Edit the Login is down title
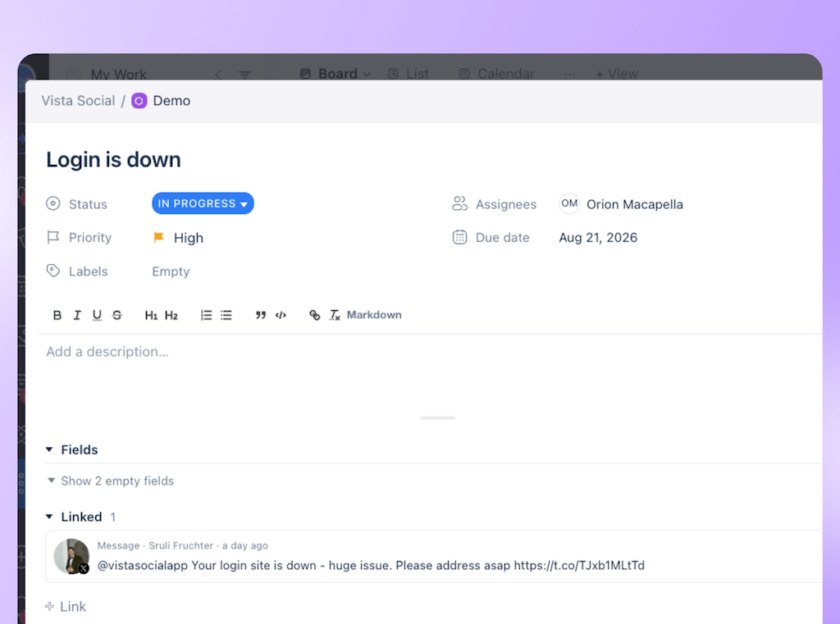The image size is (840, 624). point(113,160)
